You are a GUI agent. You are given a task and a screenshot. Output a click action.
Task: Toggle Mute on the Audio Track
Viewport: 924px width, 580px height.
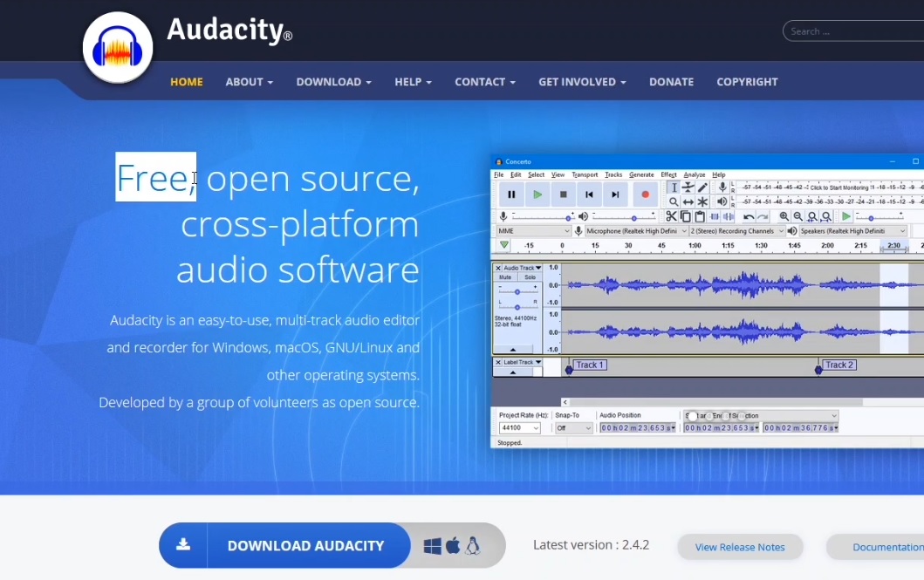(505, 277)
